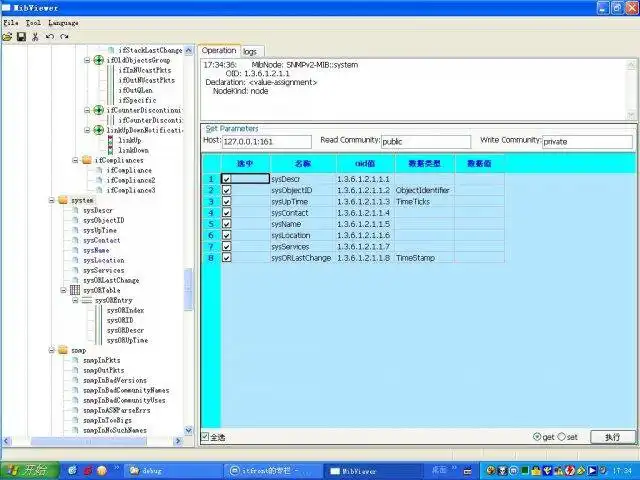This screenshot has width=640, height=480.
Task: Click the sysDescr leaf node icon
Action: (75, 210)
